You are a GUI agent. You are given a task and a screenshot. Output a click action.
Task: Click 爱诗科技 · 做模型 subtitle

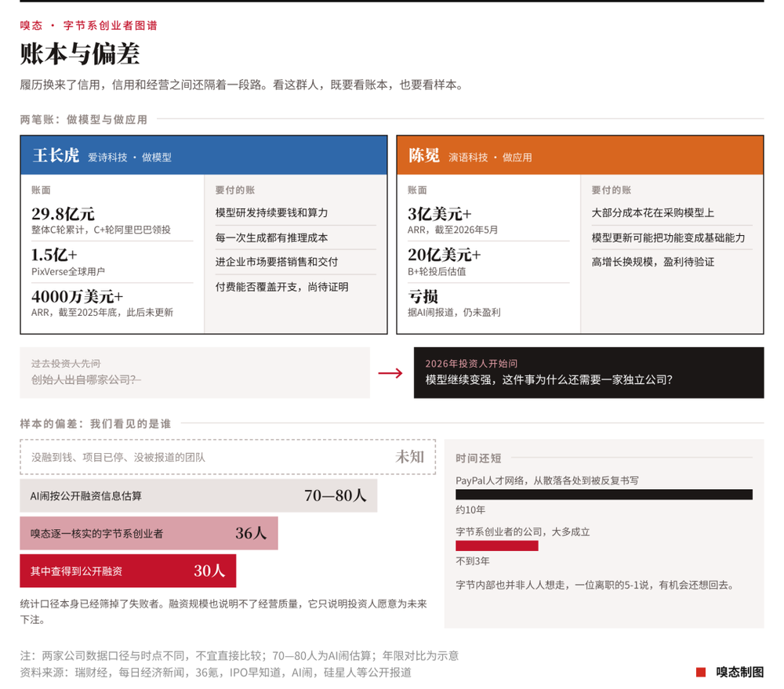tap(129, 158)
